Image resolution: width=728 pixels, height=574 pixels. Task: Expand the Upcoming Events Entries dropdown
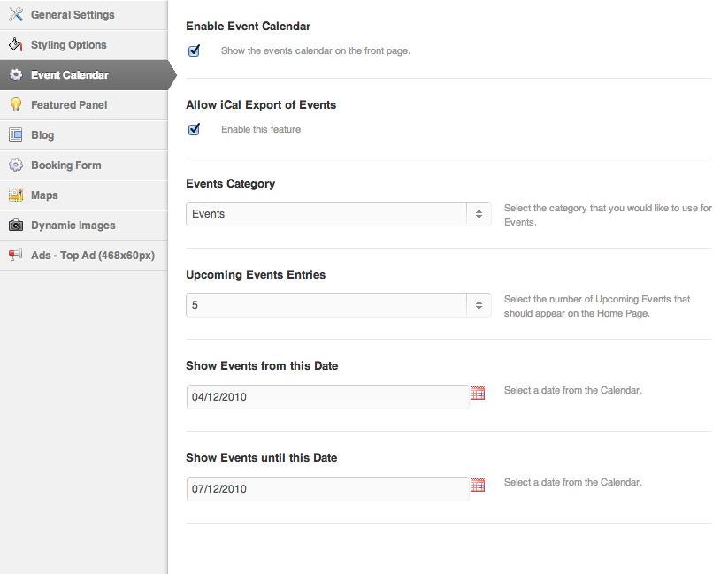(x=339, y=304)
